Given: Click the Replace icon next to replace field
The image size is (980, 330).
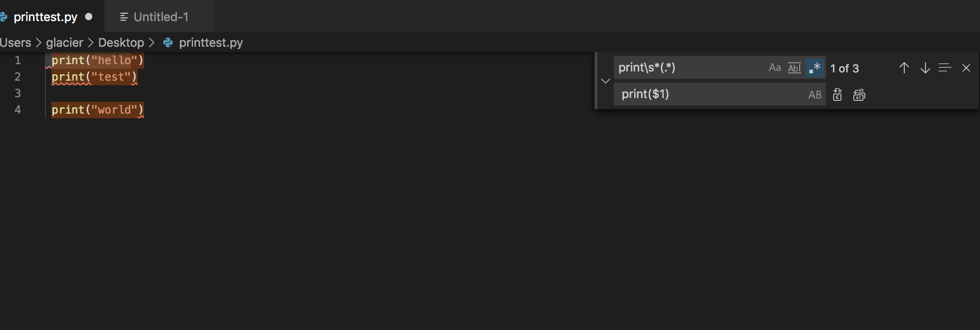Looking at the screenshot, I should [837, 94].
